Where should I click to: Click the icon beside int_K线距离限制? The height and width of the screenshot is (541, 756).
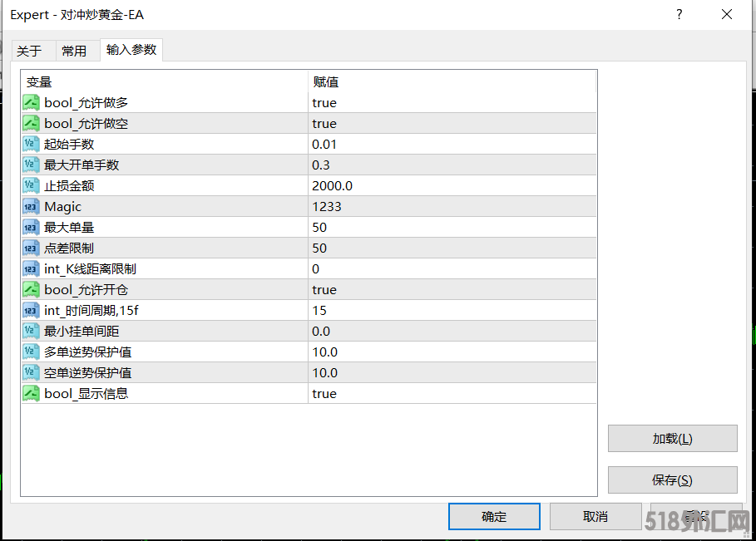[x=31, y=268]
